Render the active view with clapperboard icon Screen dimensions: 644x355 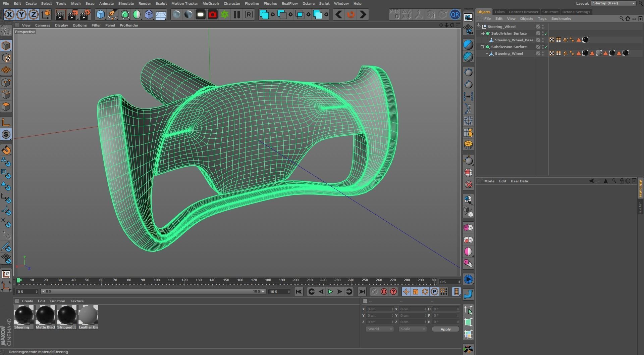tap(60, 14)
